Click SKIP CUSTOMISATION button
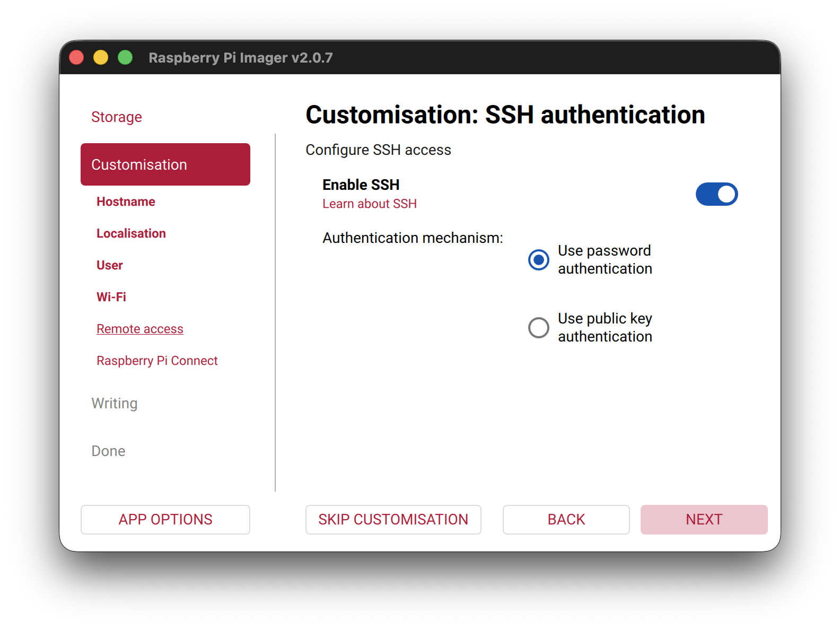 point(393,520)
